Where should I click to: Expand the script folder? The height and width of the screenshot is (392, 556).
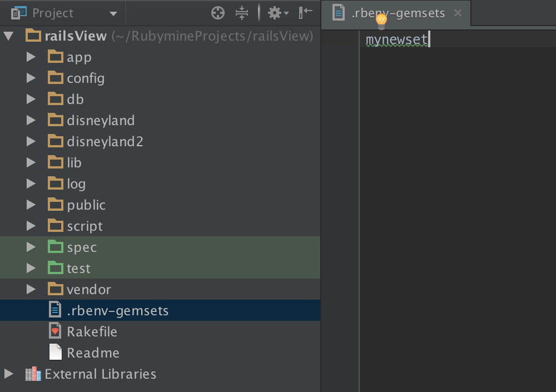[31, 226]
